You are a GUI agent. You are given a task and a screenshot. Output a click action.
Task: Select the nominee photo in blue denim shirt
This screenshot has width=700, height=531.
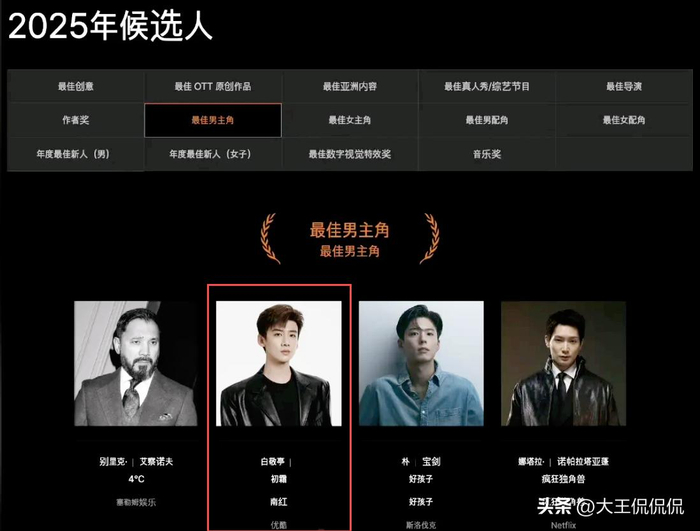[x=421, y=364]
